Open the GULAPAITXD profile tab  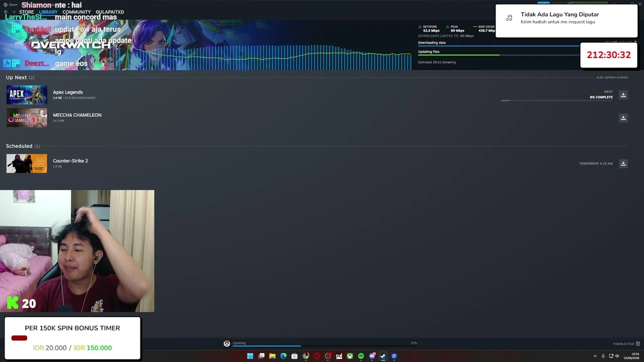pos(110,12)
